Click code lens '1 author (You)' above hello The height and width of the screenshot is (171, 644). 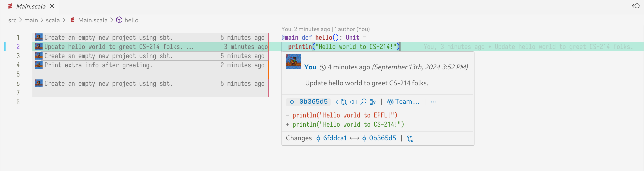352,29
